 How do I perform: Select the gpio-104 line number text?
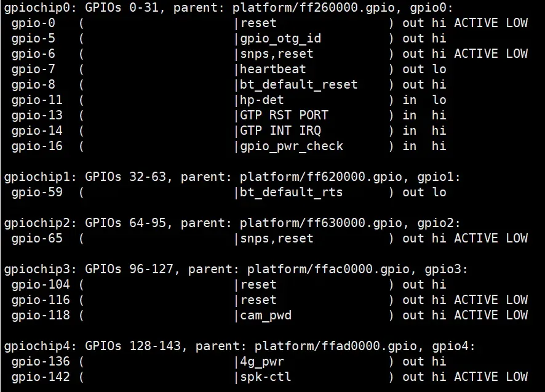[x=41, y=284]
